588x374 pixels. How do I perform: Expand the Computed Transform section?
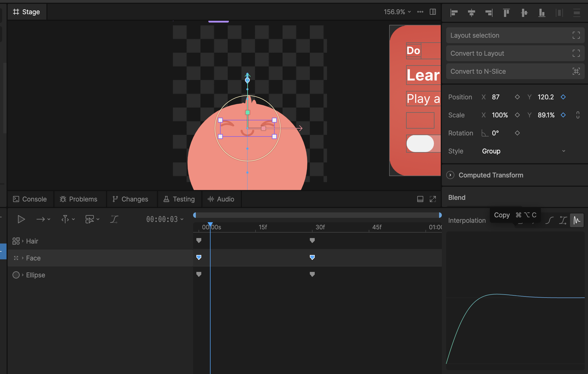coord(450,175)
